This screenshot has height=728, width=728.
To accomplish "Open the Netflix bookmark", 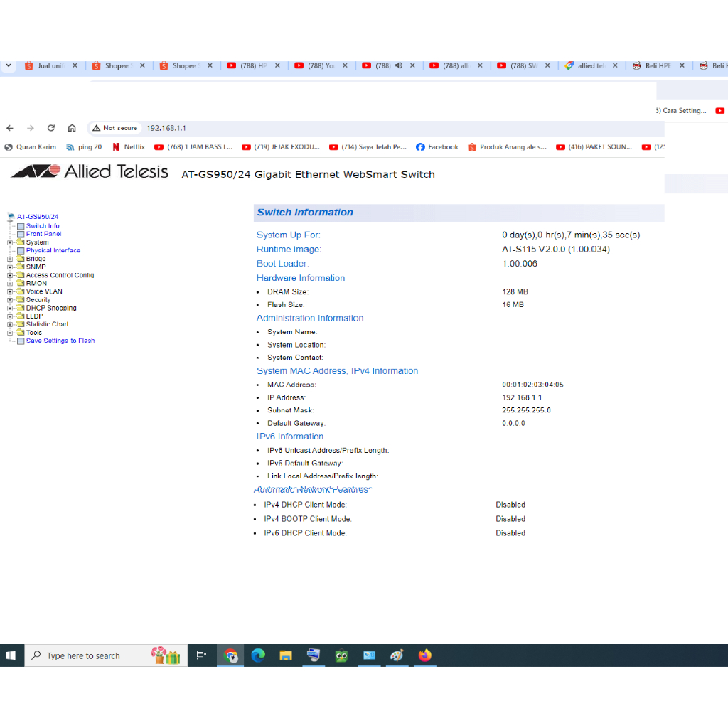I will click(x=129, y=147).
